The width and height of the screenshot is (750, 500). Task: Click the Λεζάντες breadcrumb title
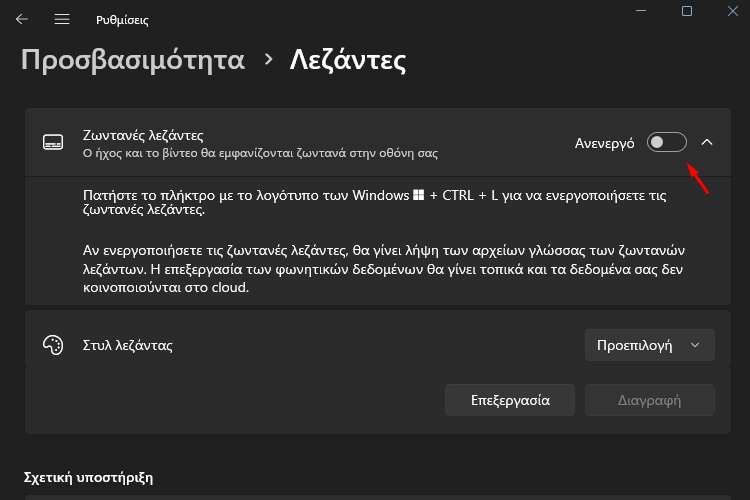pos(348,60)
